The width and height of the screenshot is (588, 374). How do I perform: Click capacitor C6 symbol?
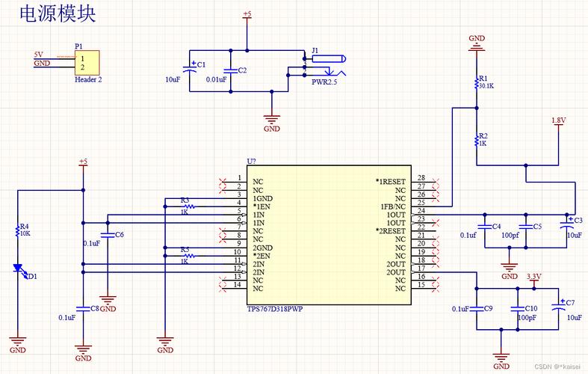(x=108, y=235)
